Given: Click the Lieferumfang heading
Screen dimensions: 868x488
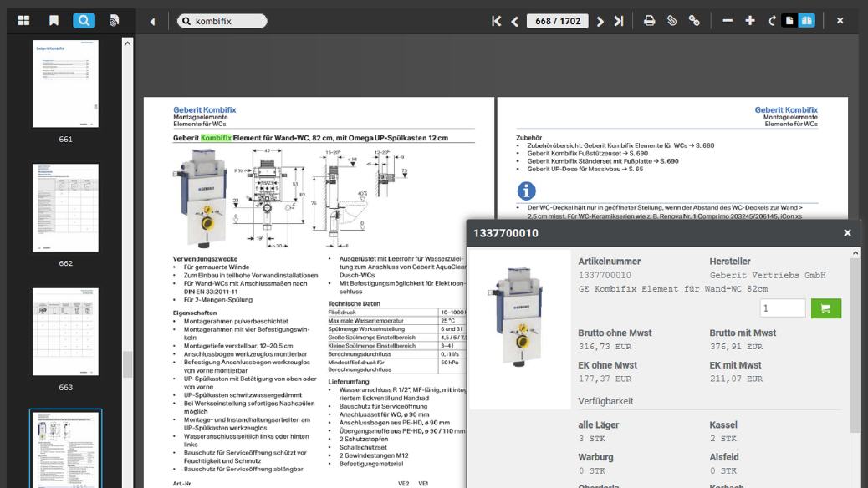Looking at the screenshot, I should point(348,381).
